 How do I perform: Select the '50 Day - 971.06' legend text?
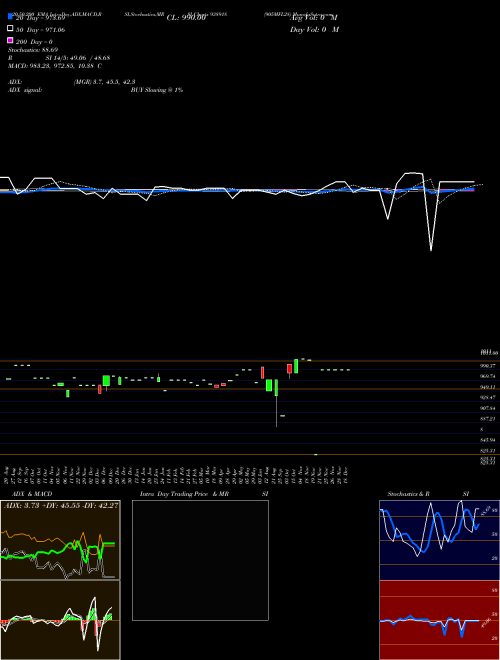pos(40,30)
